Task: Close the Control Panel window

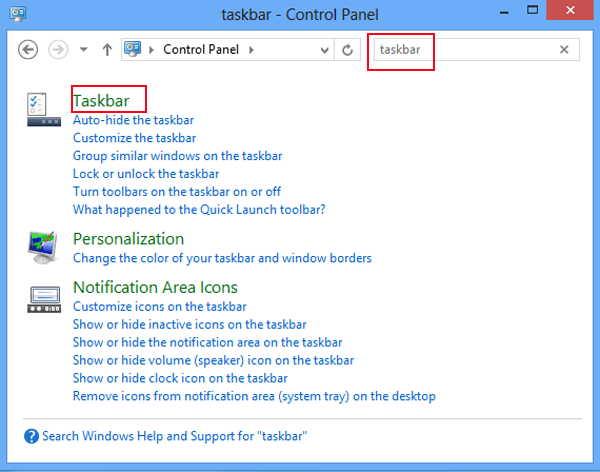Action: coord(570,10)
